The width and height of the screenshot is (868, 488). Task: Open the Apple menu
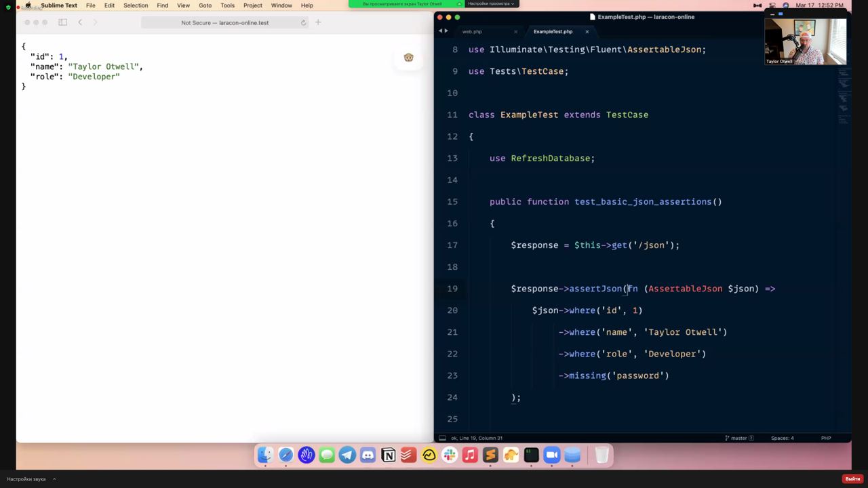(28, 5)
